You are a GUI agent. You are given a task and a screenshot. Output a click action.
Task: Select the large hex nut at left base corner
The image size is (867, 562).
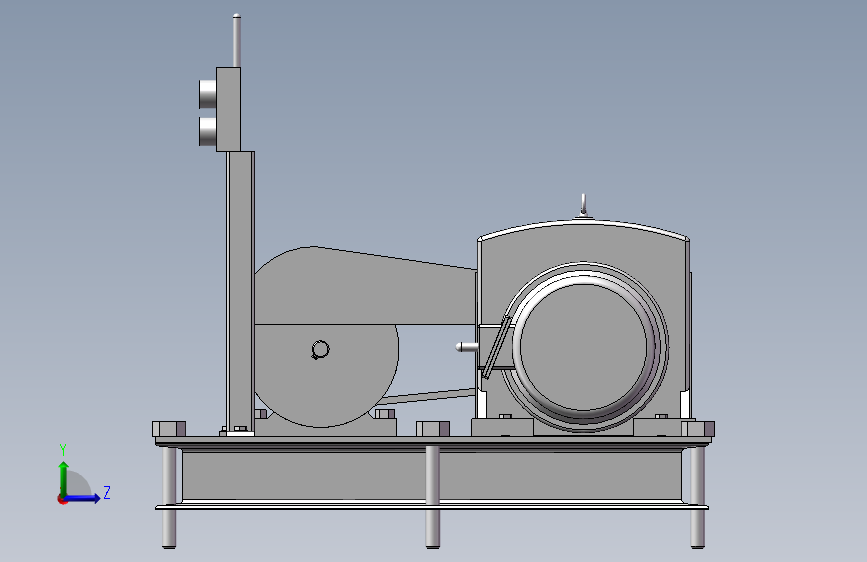click(169, 429)
